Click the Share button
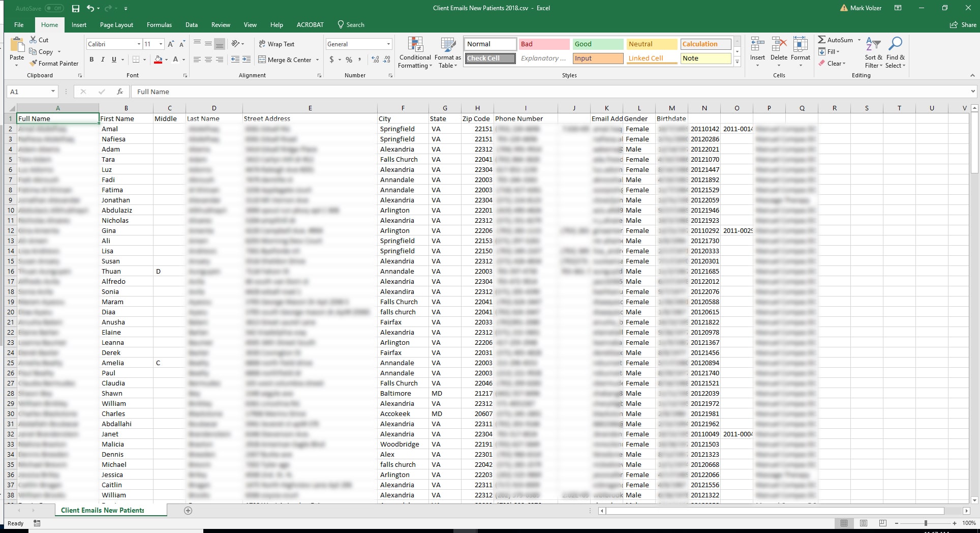The image size is (980, 533). 963,25
